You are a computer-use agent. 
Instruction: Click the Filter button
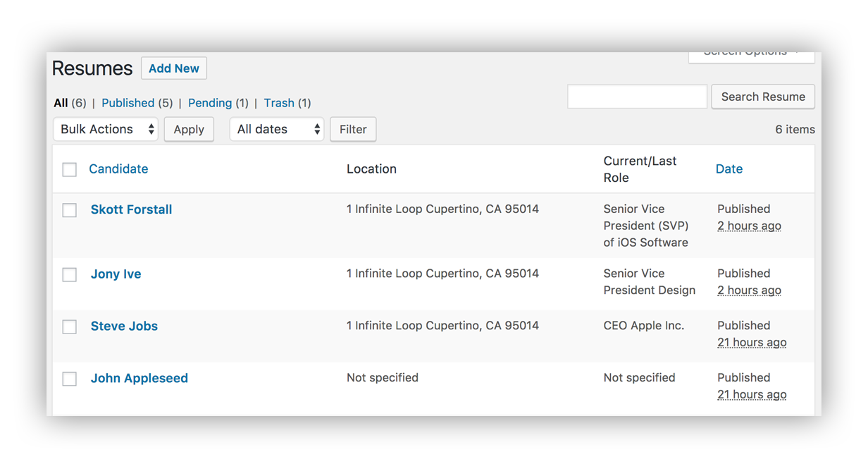click(352, 129)
